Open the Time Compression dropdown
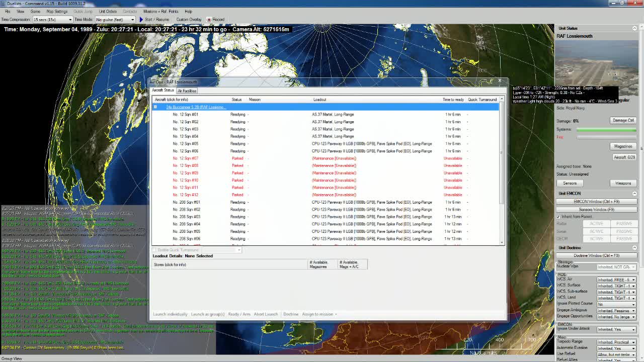 click(70, 20)
